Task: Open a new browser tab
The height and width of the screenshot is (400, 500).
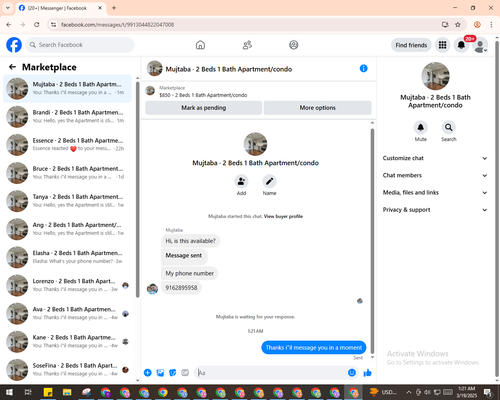Action: (x=114, y=8)
